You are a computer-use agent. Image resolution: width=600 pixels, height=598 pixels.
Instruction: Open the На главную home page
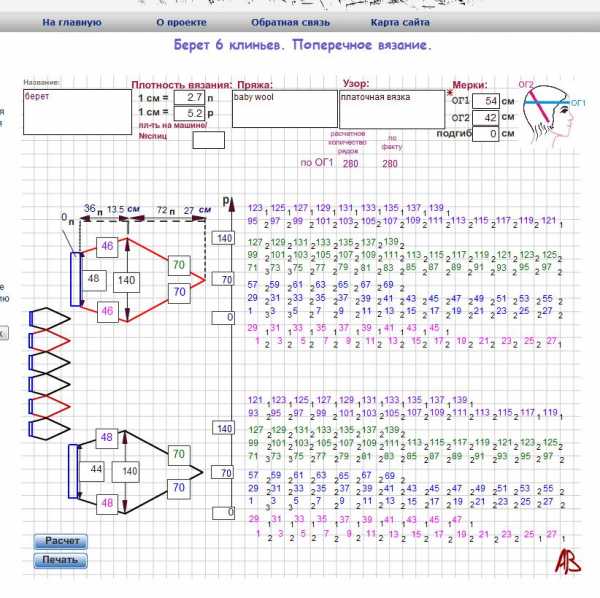click(70, 21)
